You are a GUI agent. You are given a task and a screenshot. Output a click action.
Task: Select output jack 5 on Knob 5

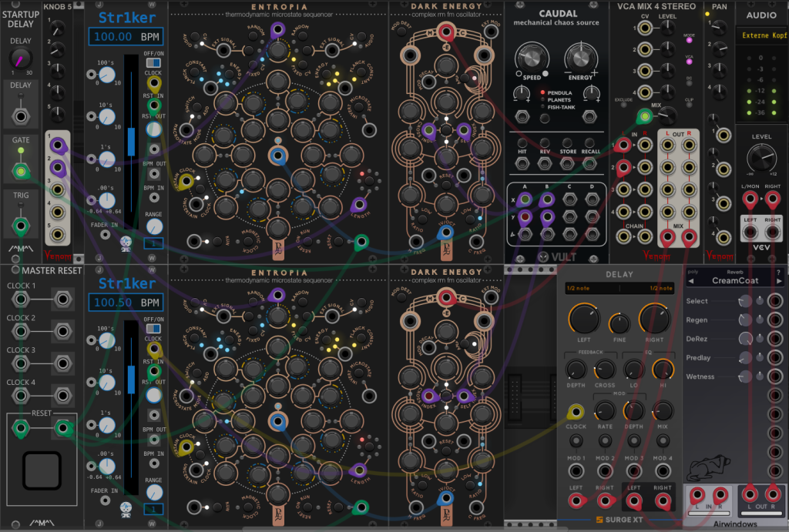(x=58, y=234)
